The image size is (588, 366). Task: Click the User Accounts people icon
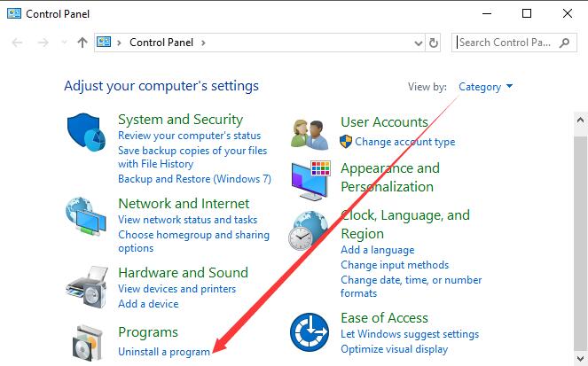(x=310, y=134)
